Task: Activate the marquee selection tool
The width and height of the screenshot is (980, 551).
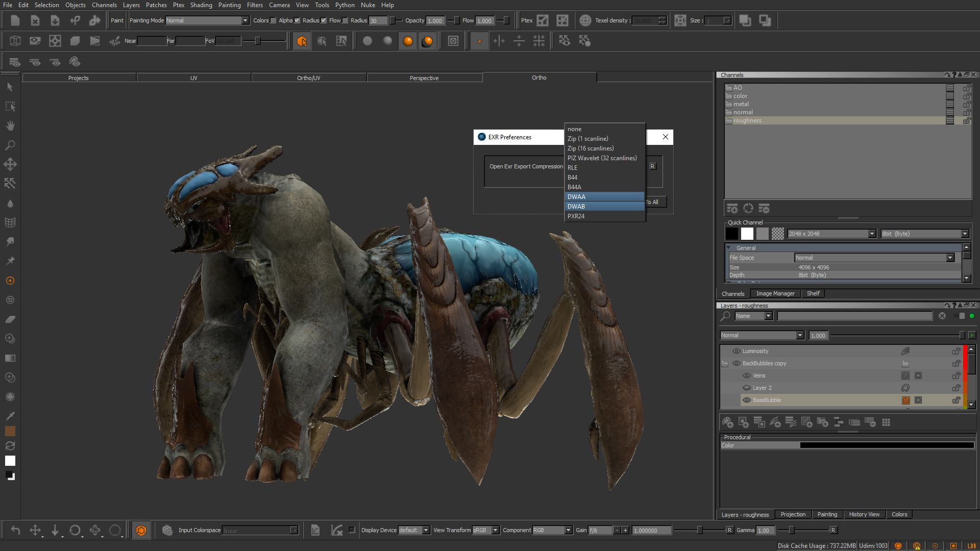Action: pos(10,106)
